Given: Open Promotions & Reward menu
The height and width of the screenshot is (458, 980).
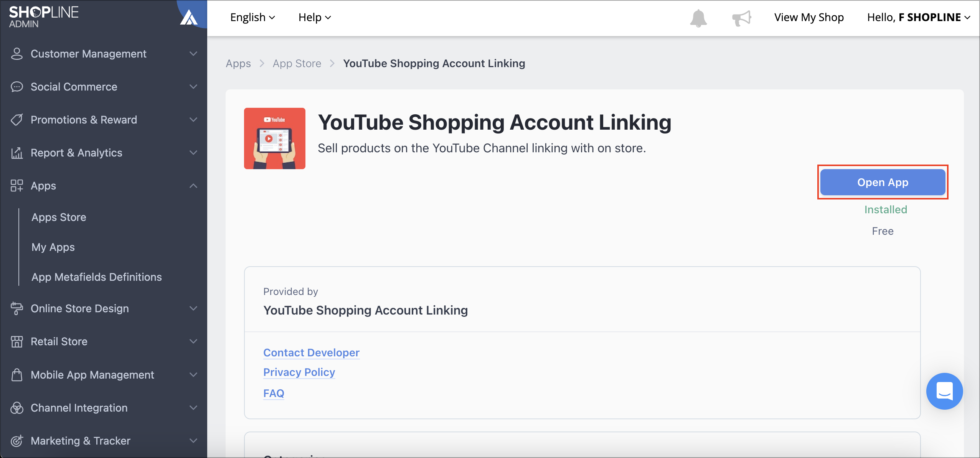Looking at the screenshot, I should click(x=104, y=120).
